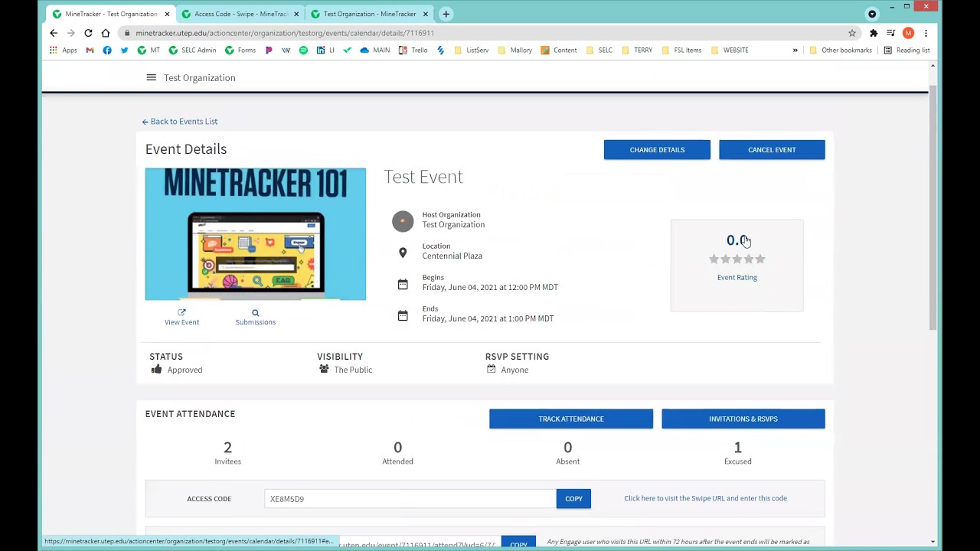This screenshot has height=551, width=980.
Task: Close the Access Code - Swipe tab
Action: click(296, 14)
